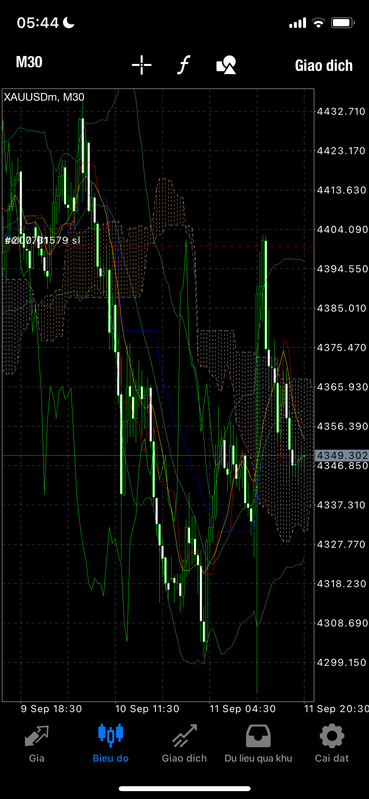Screen dimensions: 369x799
Task: Click the 4423.170 price axis label
Action: pos(341,150)
